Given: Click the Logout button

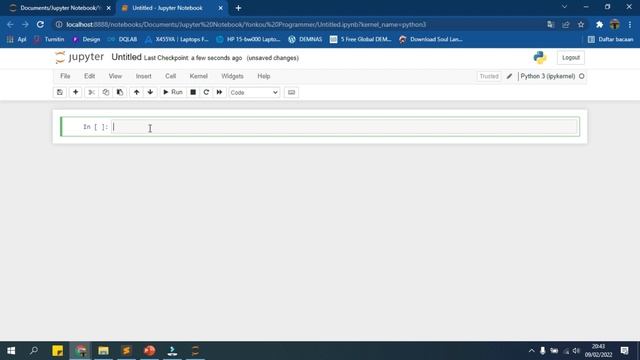Looking at the screenshot, I should click(x=571, y=58).
